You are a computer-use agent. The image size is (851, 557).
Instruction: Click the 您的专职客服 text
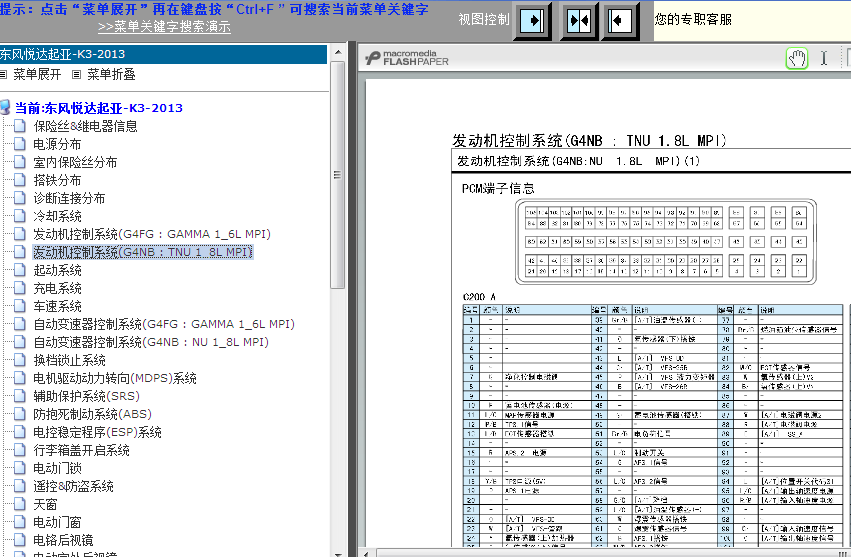(693, 20)
